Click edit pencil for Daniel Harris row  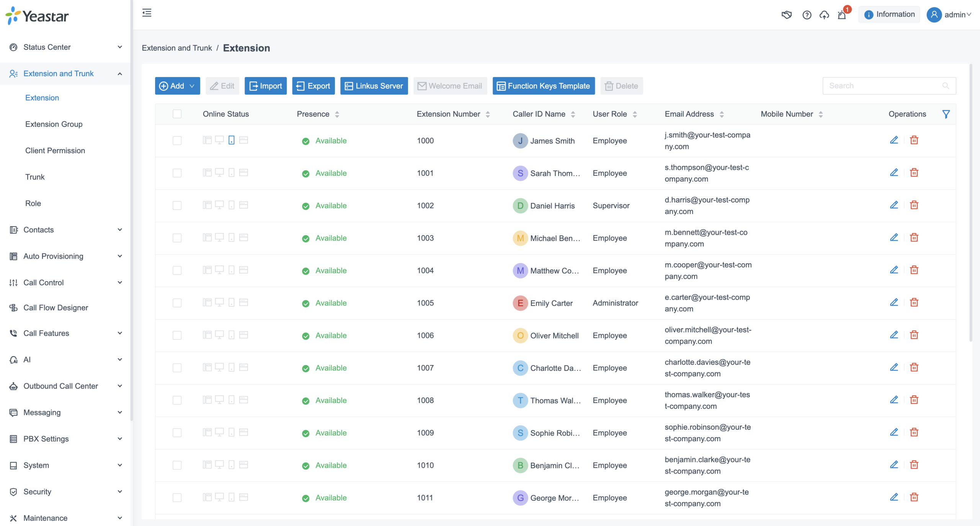(x=894, y=205)
